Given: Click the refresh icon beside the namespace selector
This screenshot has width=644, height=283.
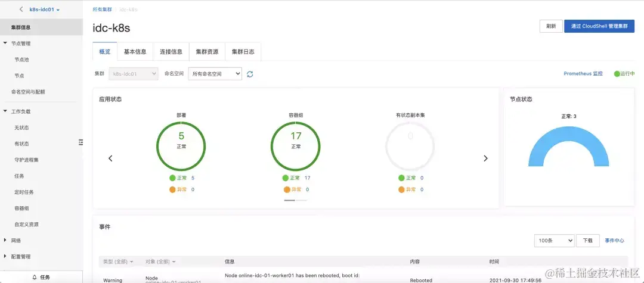Looking at the screenshot, I should pyautogui.click(x=250, y=74).
